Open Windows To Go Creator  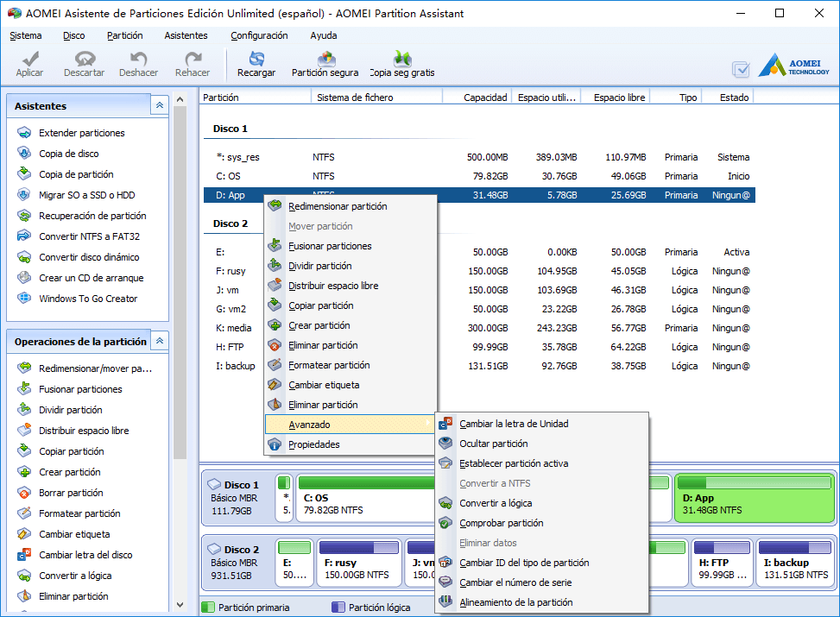click(88, 299)
